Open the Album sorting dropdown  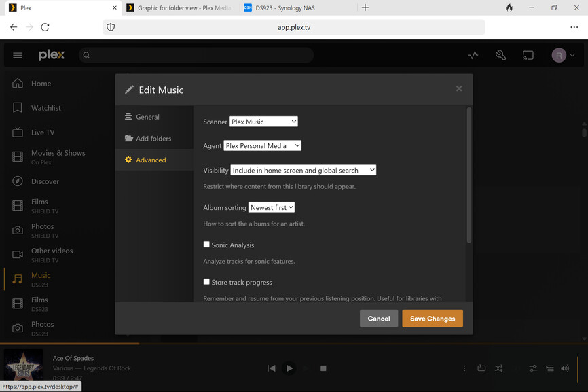(271, 207)
